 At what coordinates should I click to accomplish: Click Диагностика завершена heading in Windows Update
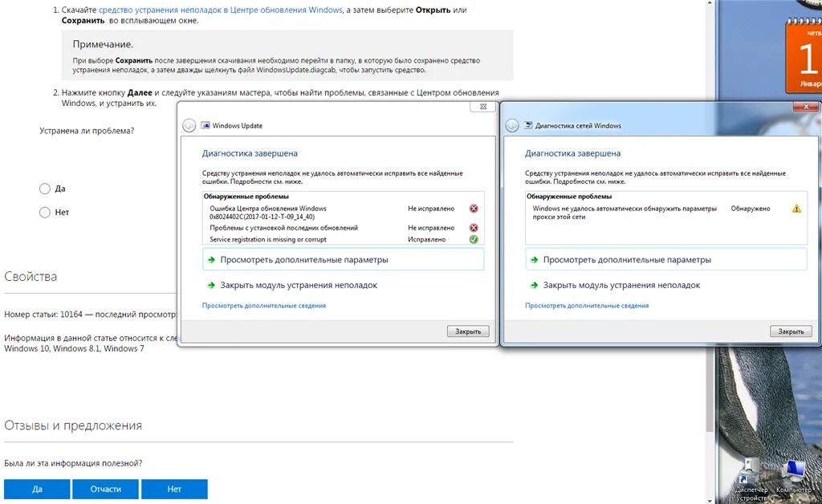click(250, 153)
